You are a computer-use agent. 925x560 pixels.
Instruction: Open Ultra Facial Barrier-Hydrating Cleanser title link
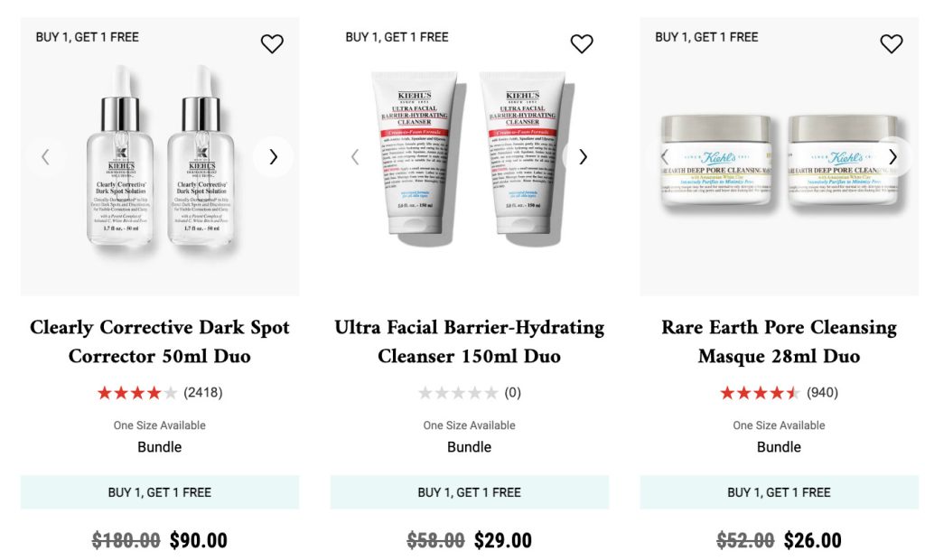point(470,341)
